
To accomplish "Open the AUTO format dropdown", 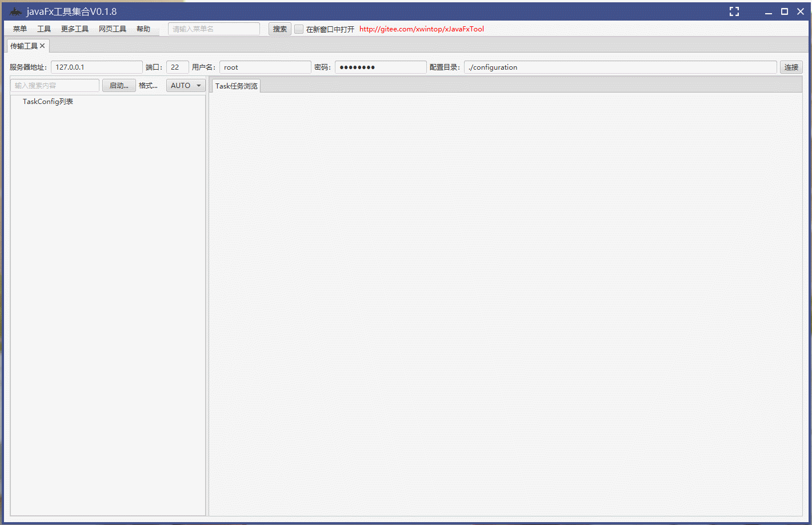I will tap(186, 86).
